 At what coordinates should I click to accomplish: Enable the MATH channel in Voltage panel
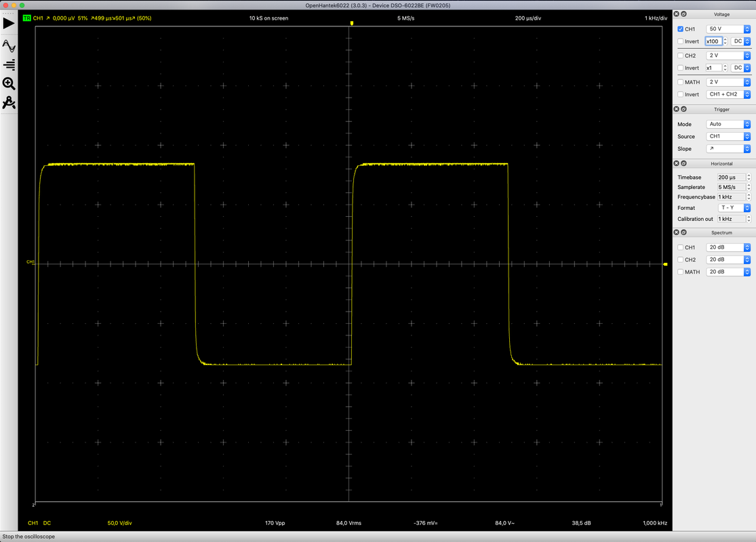point(680,82)
